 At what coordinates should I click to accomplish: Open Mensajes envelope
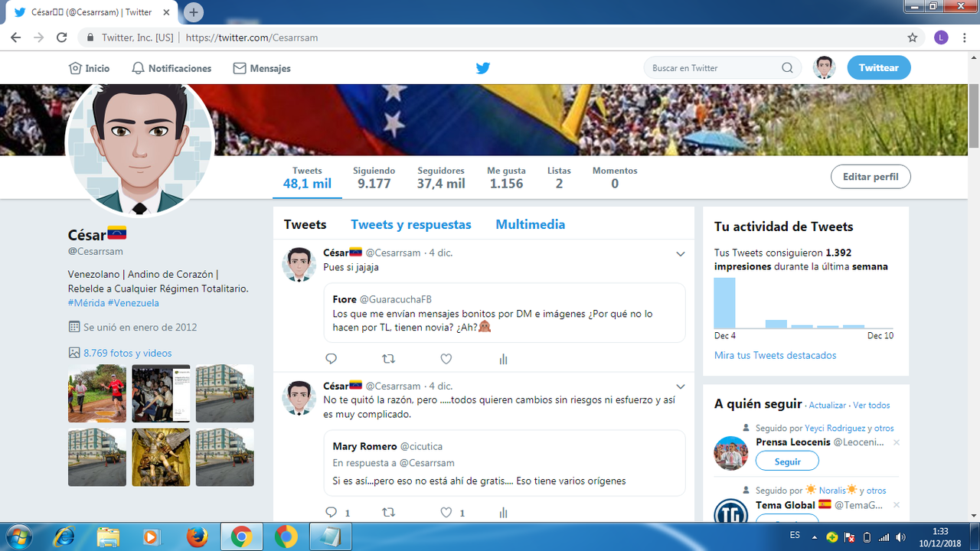pyautogui.click(x=262, y=68)
